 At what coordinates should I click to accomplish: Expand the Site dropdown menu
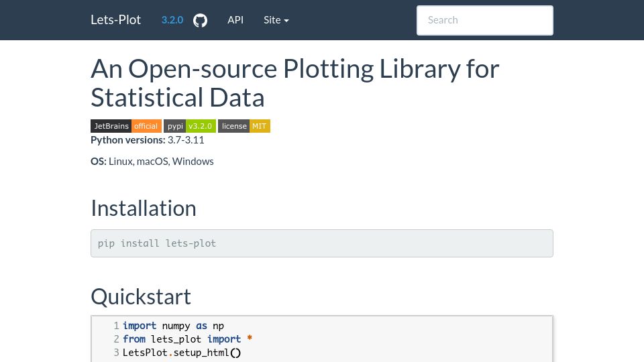(276, 19)
